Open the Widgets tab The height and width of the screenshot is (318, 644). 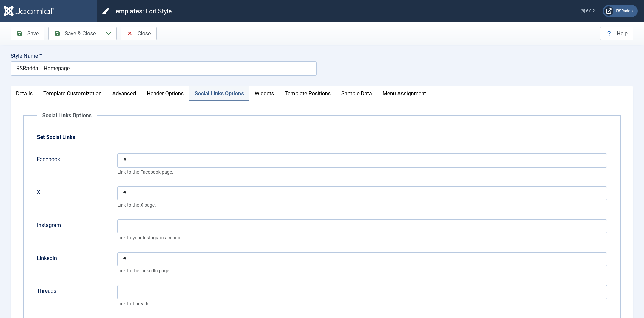[x=264, y=93]
